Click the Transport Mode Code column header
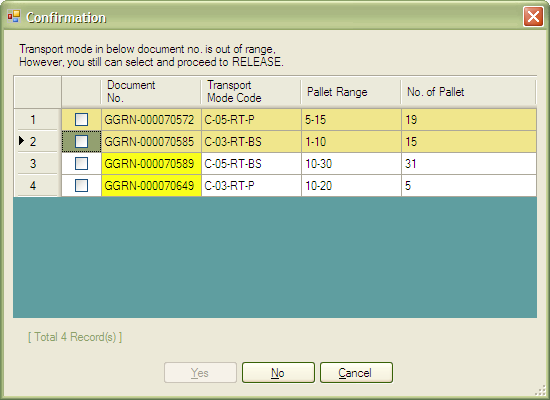Image resolution: width=550 pixels, height=400 pixels. (x=251, y=92)
